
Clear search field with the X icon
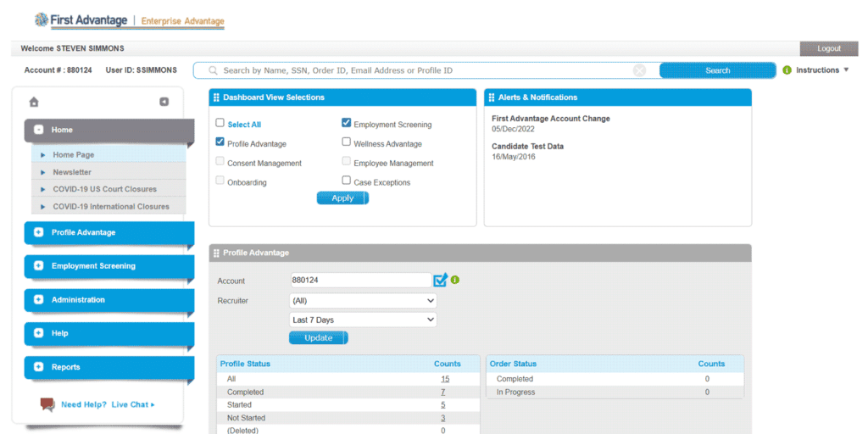pos(639,70)
